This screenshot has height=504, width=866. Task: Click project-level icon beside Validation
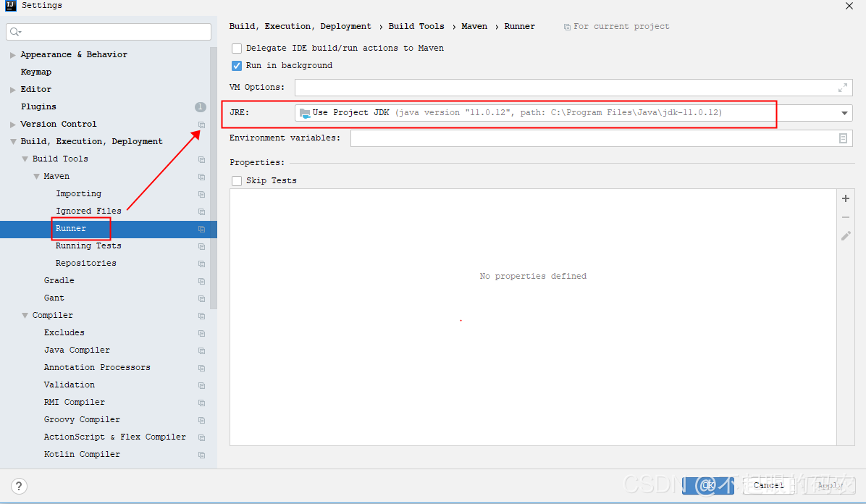click(201, 386)
